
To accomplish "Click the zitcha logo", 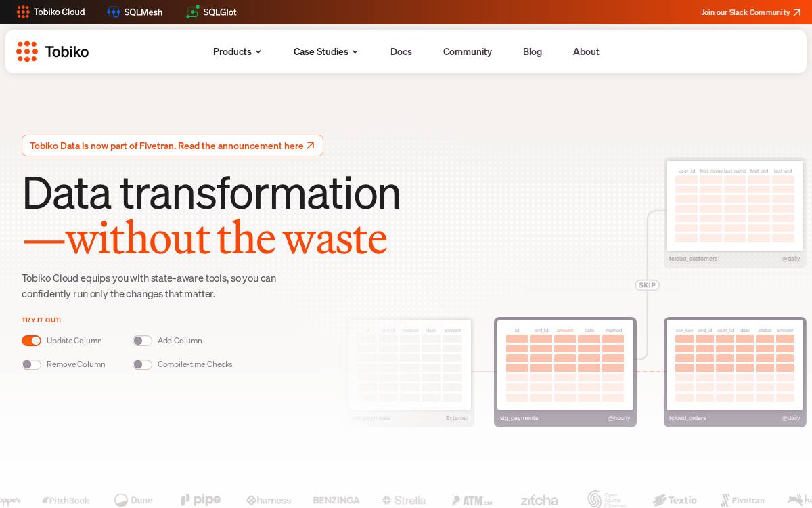I will (x=539, y=501).
